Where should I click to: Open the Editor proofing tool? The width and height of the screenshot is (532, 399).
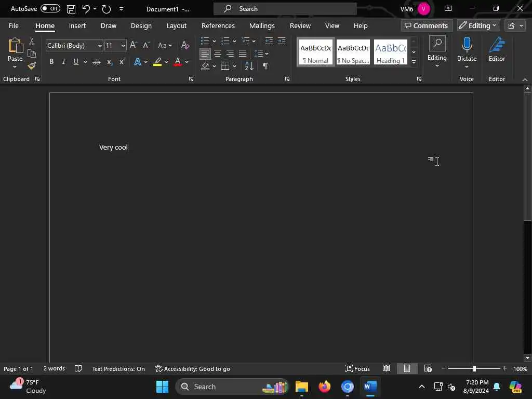click(x=497, y=49)
